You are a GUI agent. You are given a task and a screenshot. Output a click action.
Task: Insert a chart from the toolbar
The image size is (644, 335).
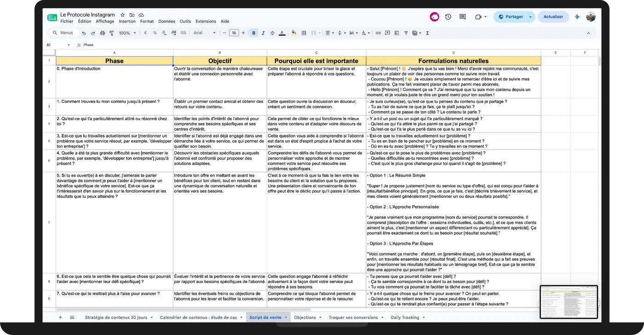(x=397, y=33)
